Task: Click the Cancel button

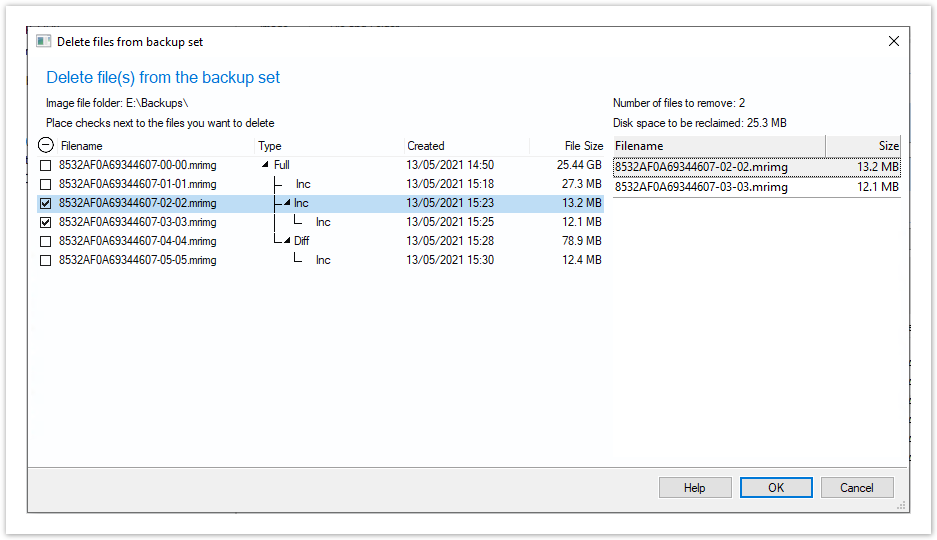Action: pyautogui.click(x=857, y=487)
